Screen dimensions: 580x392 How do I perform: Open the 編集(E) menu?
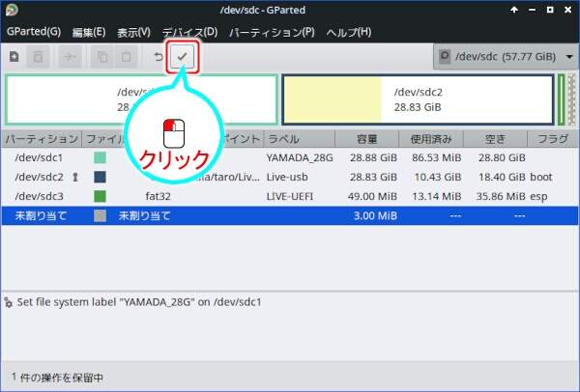coord(89,32)
